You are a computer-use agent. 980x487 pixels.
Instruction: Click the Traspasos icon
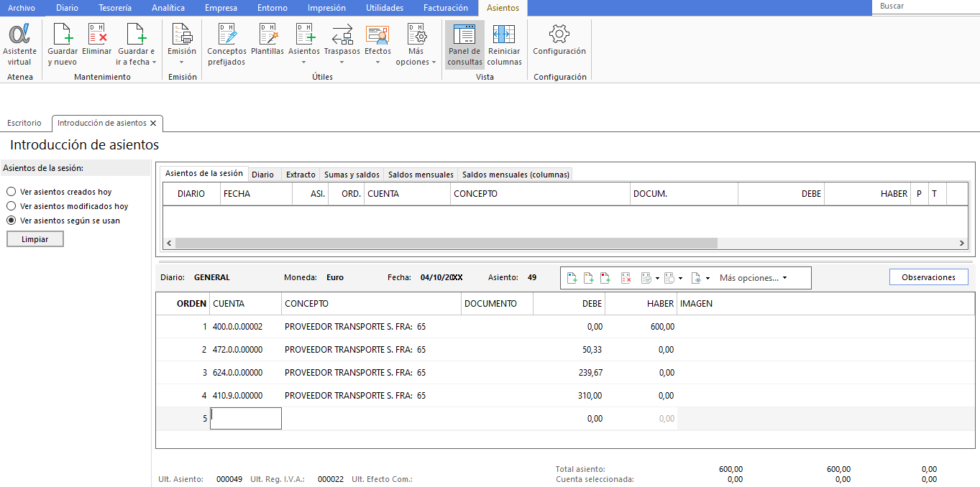(x=342, y=34)
